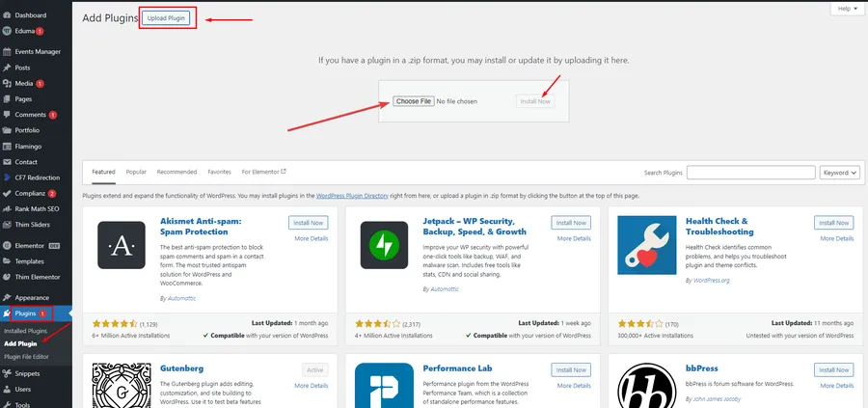868x408 pixels.
Task: Click the Performance Lab plugin logo
Action: (x=384, y=385)
